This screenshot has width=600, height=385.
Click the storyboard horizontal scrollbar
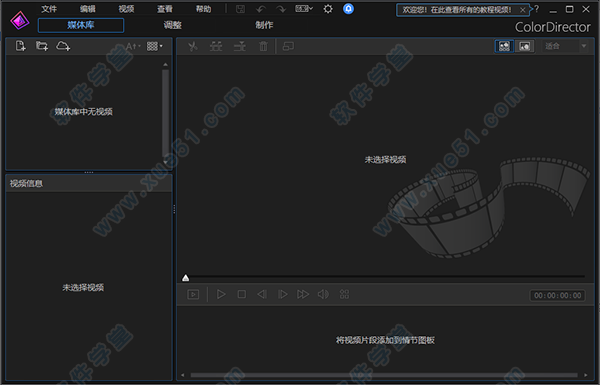click(x=384, y=375)
